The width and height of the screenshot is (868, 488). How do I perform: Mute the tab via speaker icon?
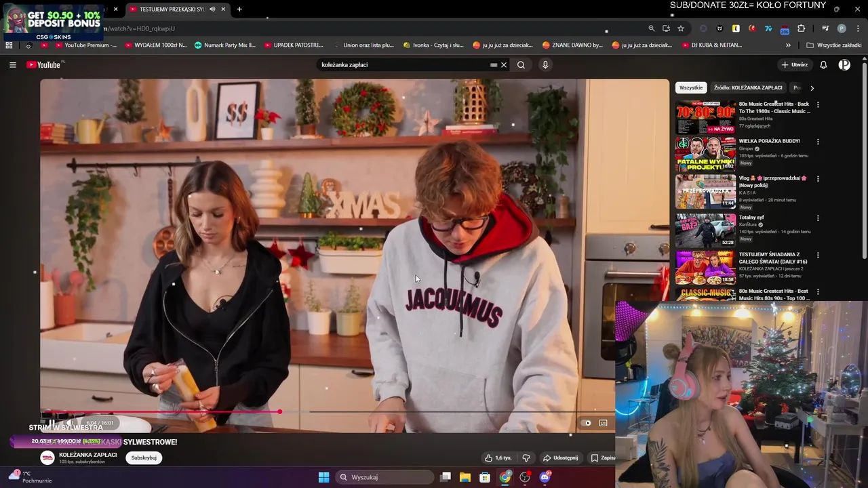point(212,9)
